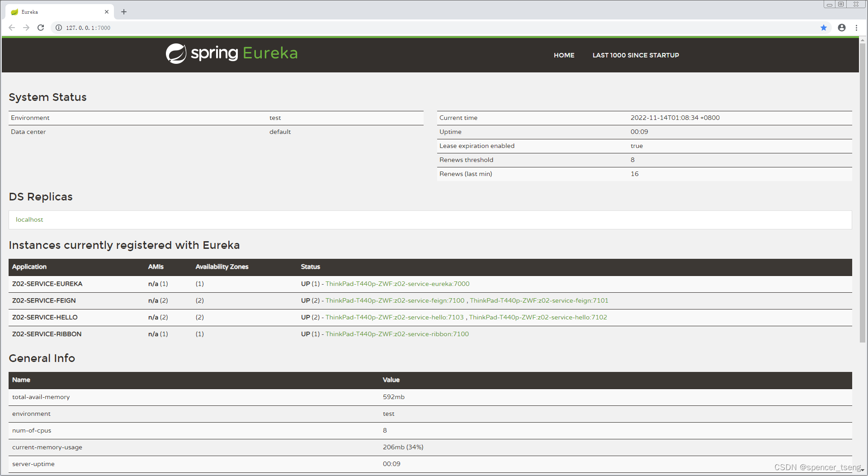Click the browser back arrow icon

tap(12, 28)
